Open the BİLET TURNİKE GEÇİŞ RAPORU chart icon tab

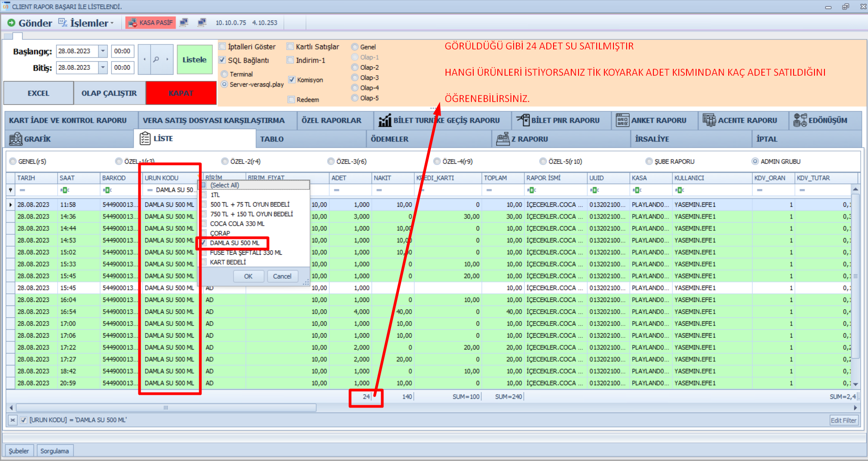(385, 121)
